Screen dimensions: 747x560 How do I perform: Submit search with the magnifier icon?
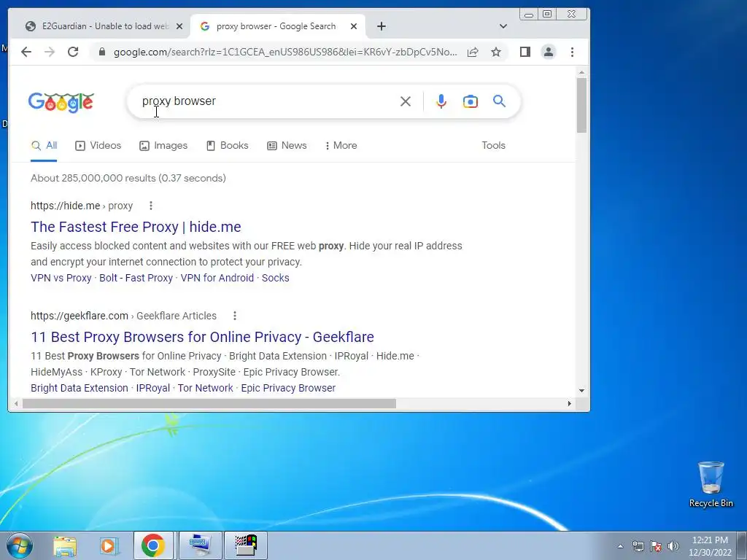tap(499, 101)
